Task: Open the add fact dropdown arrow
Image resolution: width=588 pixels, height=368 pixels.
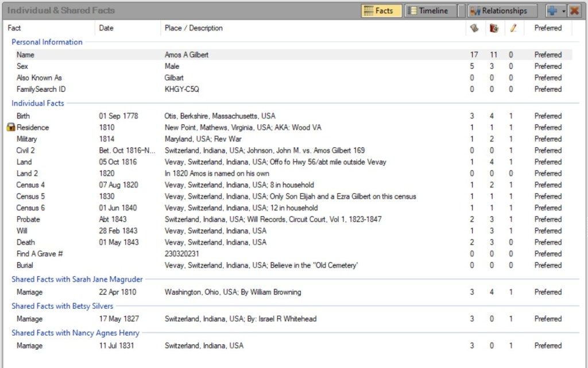Action: click(x=564, y=11)
